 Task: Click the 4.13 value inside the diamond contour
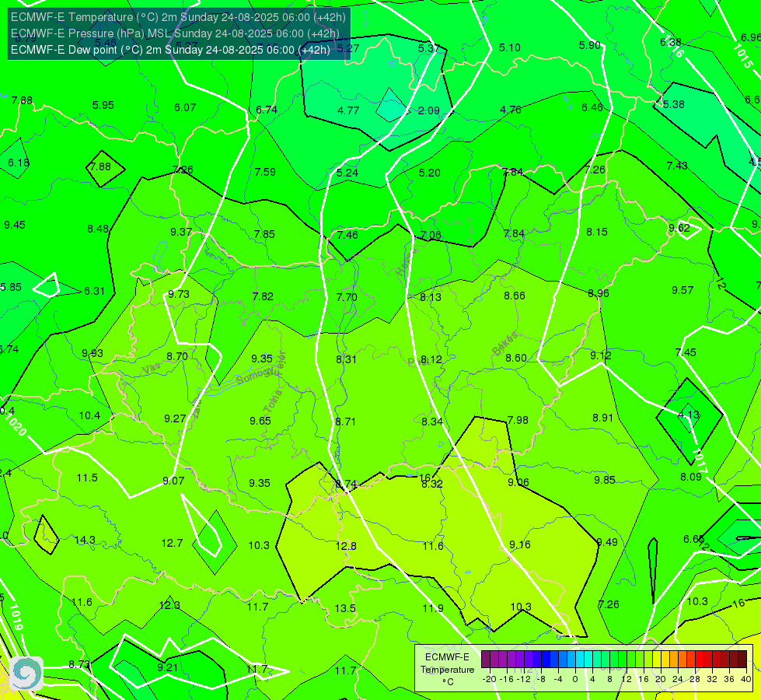[689, 415]
